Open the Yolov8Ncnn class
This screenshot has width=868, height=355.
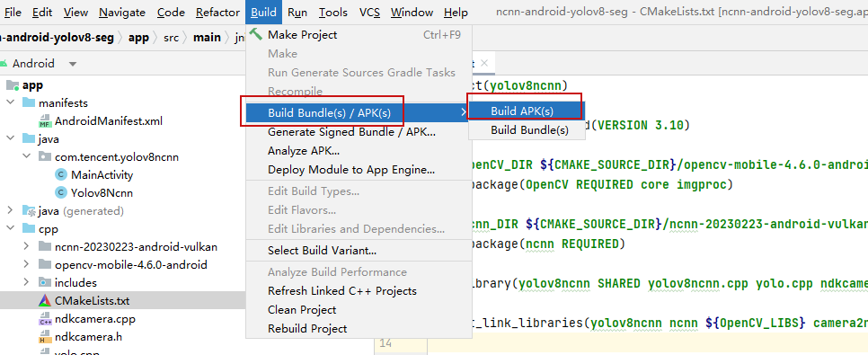point(102,193)
